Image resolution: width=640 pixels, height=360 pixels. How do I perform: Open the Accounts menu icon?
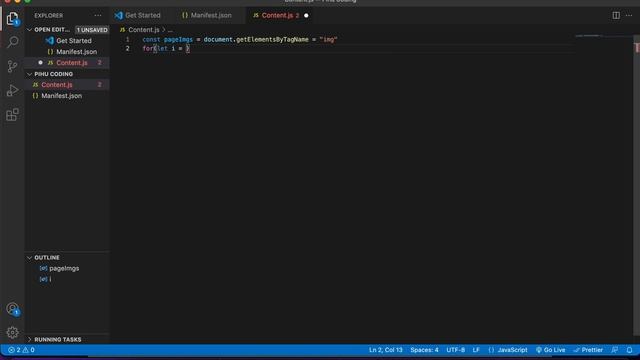(12, 309)
